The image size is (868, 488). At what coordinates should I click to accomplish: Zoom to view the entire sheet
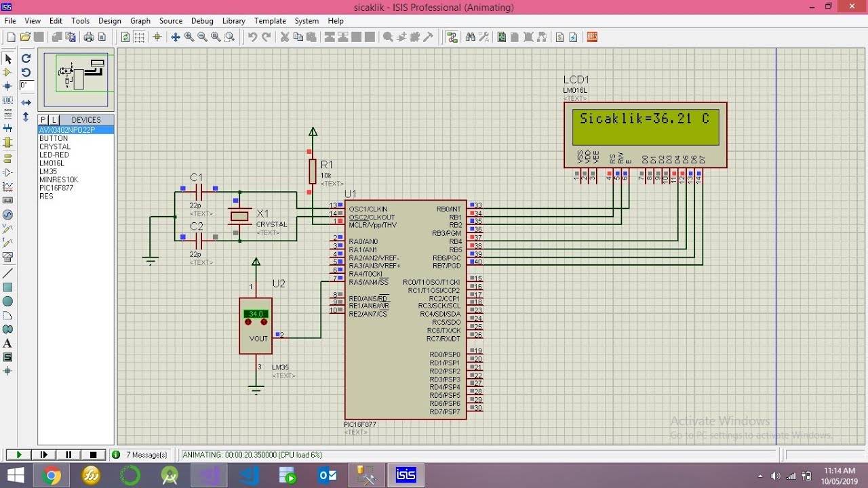click(216, 37)
